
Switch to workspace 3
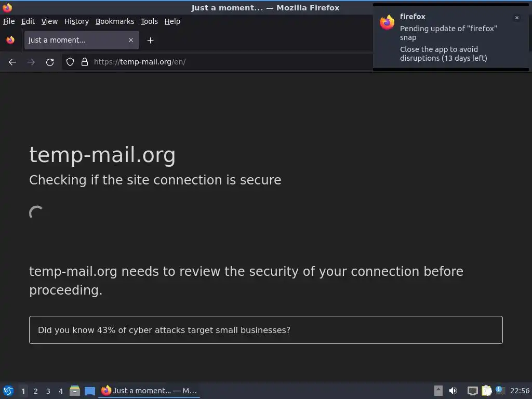(48, 391)
